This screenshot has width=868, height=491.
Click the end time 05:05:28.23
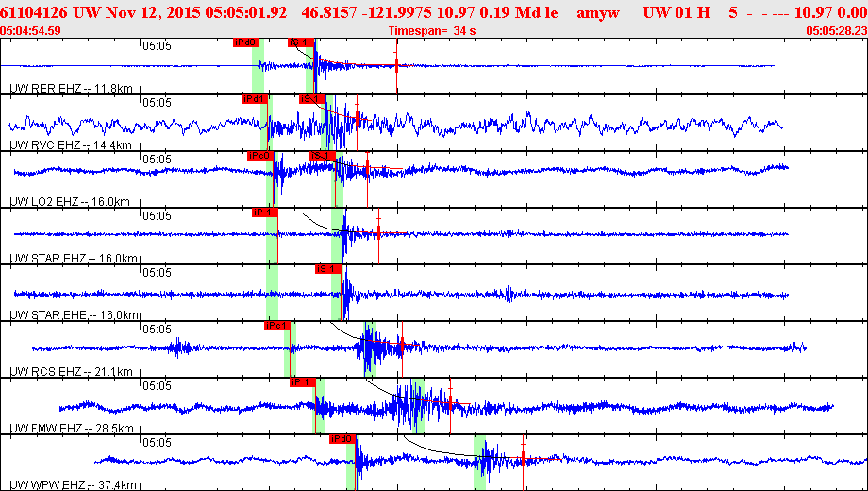(x=837, y=31)
